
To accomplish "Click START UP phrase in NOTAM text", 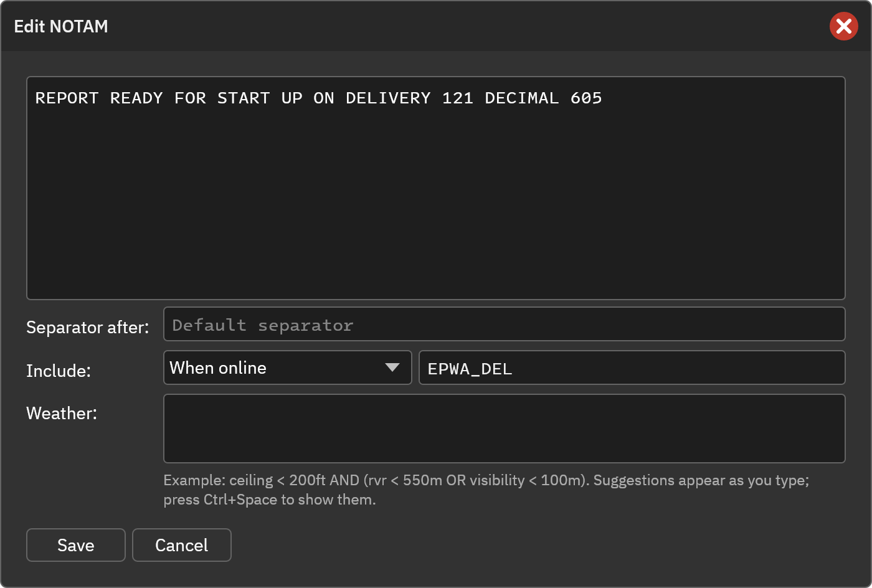I will [x=260, y=98].
